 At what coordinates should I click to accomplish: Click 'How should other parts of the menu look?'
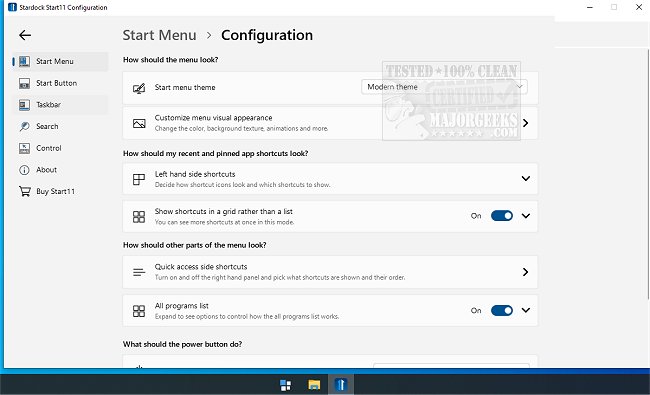(x=194, y=245)
